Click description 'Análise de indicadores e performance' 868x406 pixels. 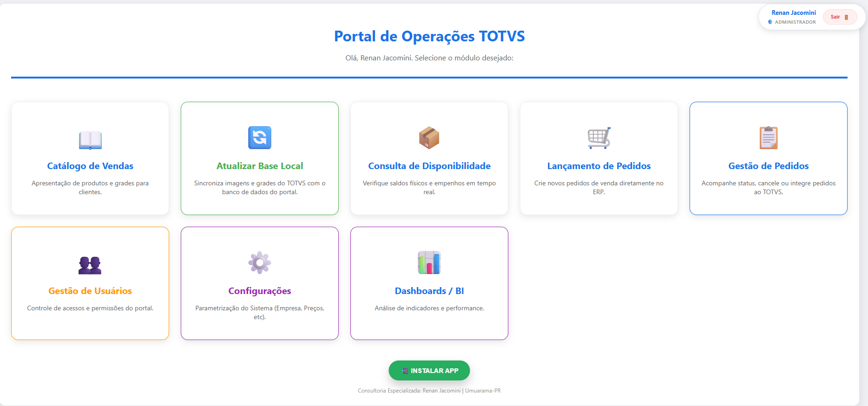point(429,308)
